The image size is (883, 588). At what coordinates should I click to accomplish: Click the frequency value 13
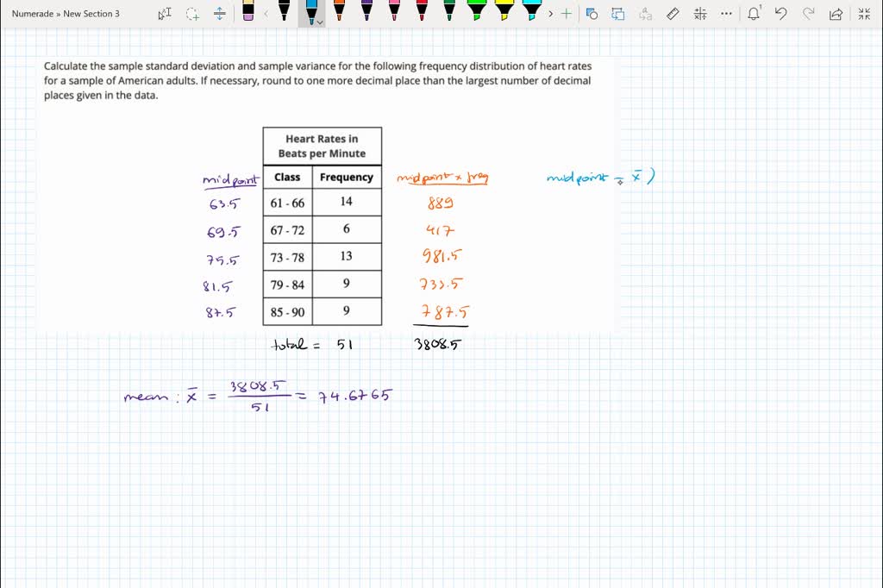tap(347, 256)
